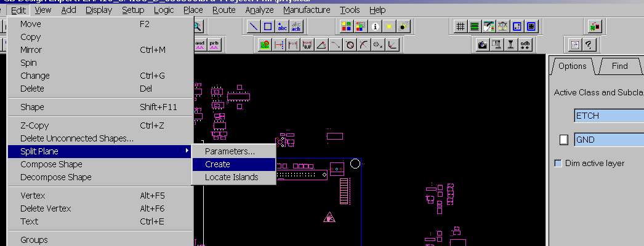Expand the Split Plane submenu entry
644x246 pixels.
[x=100, y=151]
